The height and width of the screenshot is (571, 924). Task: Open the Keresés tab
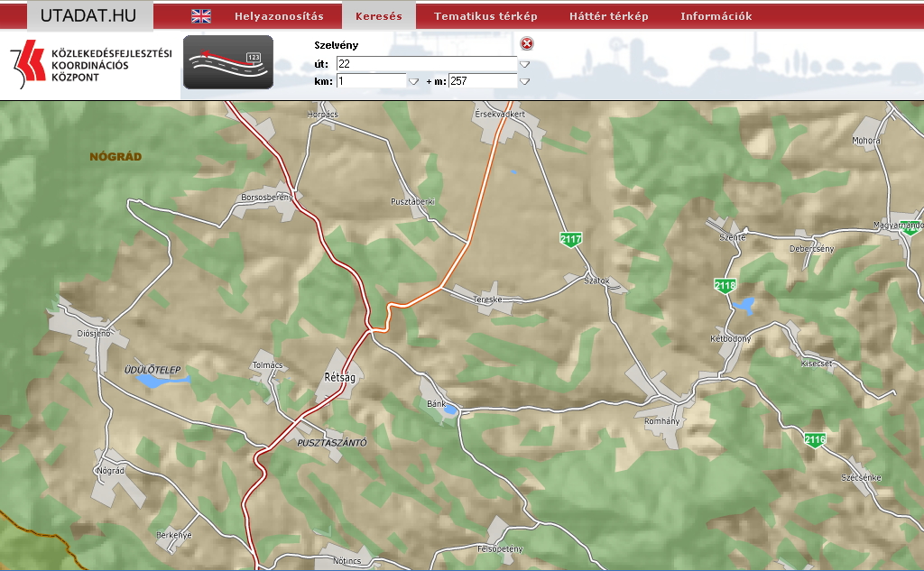(379, 16)
